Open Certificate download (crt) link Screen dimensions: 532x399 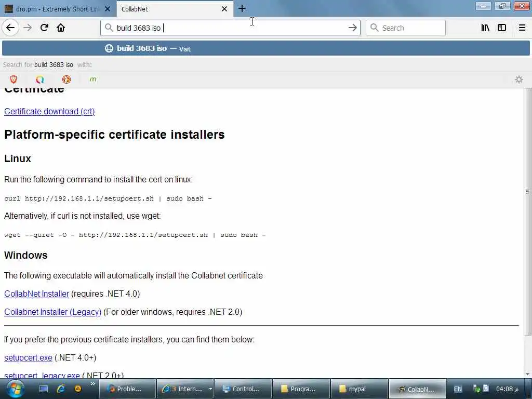tap(49, 111)
